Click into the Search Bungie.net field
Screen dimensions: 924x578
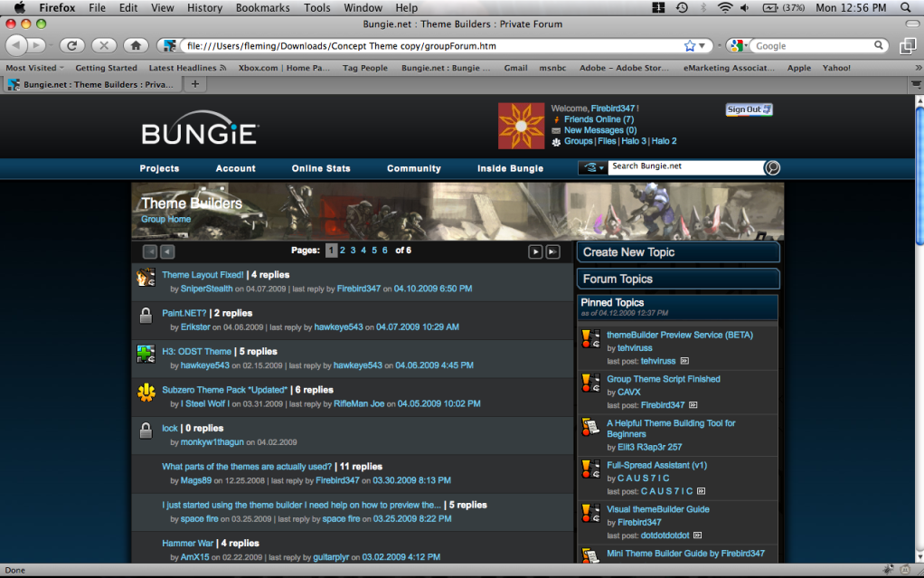click(684, 167)
